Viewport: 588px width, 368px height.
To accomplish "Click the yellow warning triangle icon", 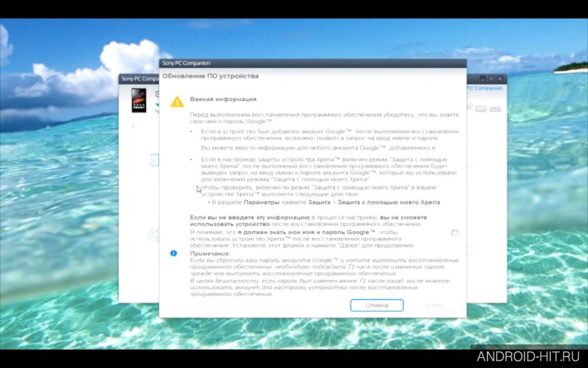I will [177, 102].
